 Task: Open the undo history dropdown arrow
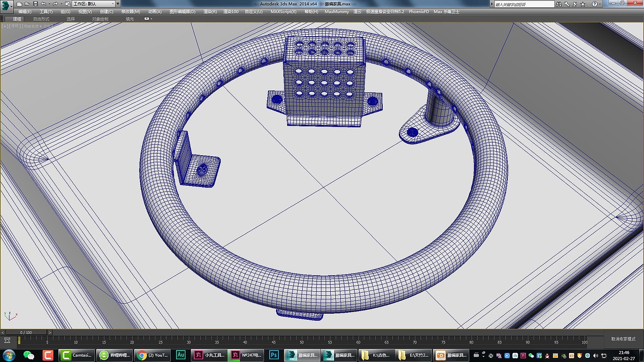click(49, 4)
